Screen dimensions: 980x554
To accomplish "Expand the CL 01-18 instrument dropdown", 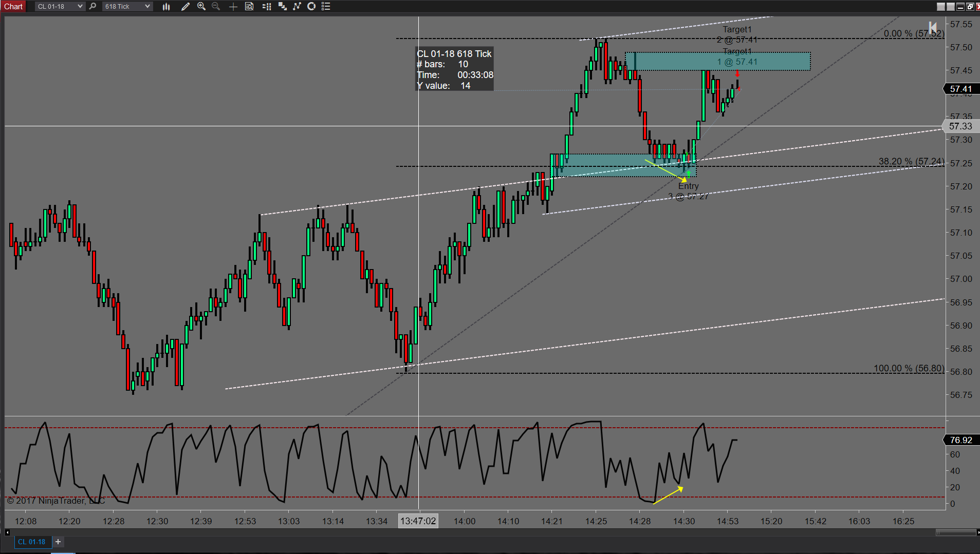I will point(60,6).
